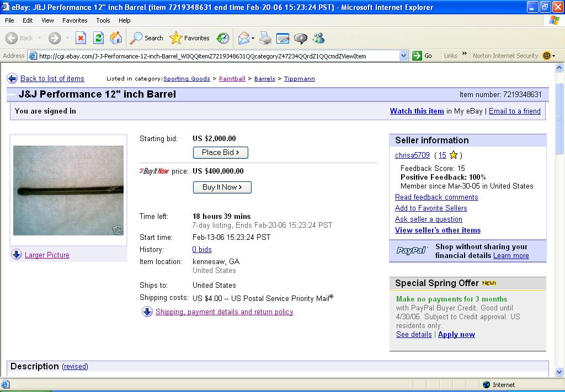Screen dimensions: 565x392
Task: Open the View menu
Action: tap(47, 20)
